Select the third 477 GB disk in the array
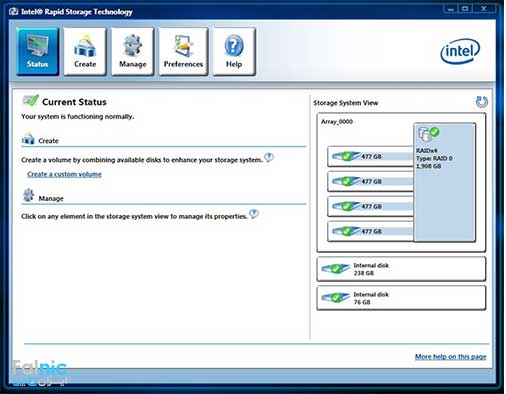The image size is (506, 394). click(371, 206)
